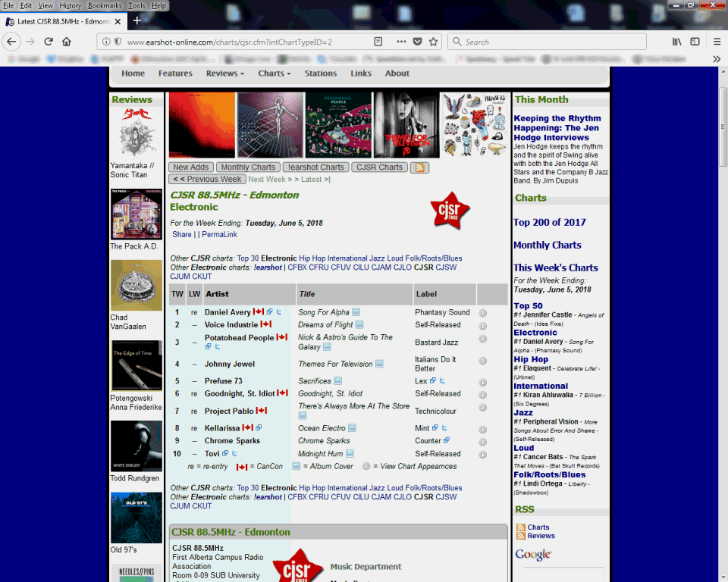The width and height of the screenshot is (728, 582).
Task: Open the Stations nav link
Action: click(320, 74)
